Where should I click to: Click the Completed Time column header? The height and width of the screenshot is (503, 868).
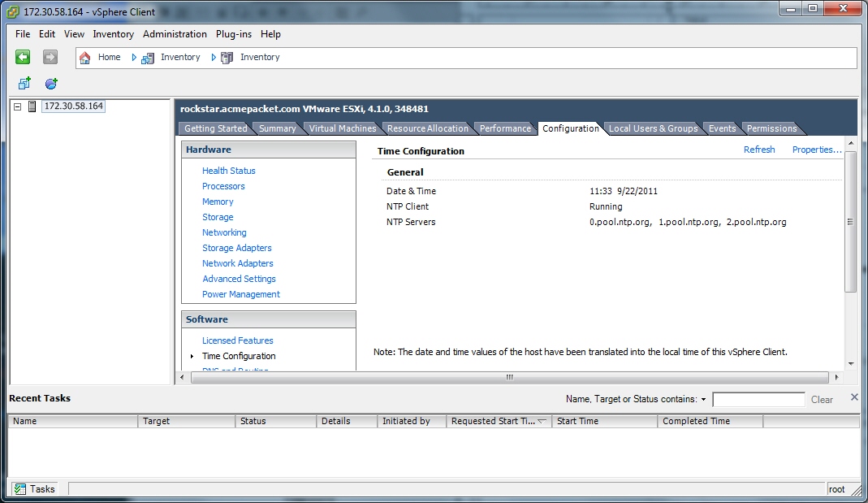tap(710, 421)
